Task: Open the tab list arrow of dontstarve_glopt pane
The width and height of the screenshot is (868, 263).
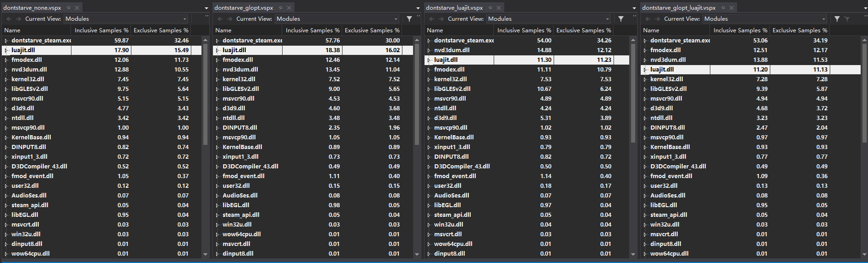Action: click(418, 8)
